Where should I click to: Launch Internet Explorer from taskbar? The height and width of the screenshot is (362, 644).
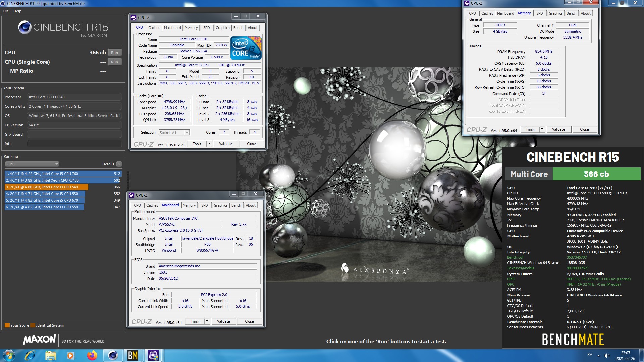[30, 355]
